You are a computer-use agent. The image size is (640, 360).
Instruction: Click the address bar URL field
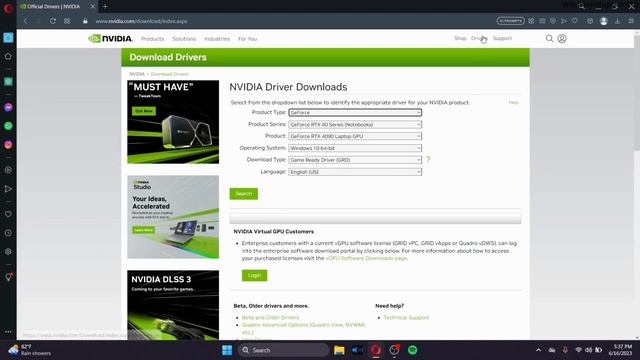pyautogui.click(x=286, y=21)
